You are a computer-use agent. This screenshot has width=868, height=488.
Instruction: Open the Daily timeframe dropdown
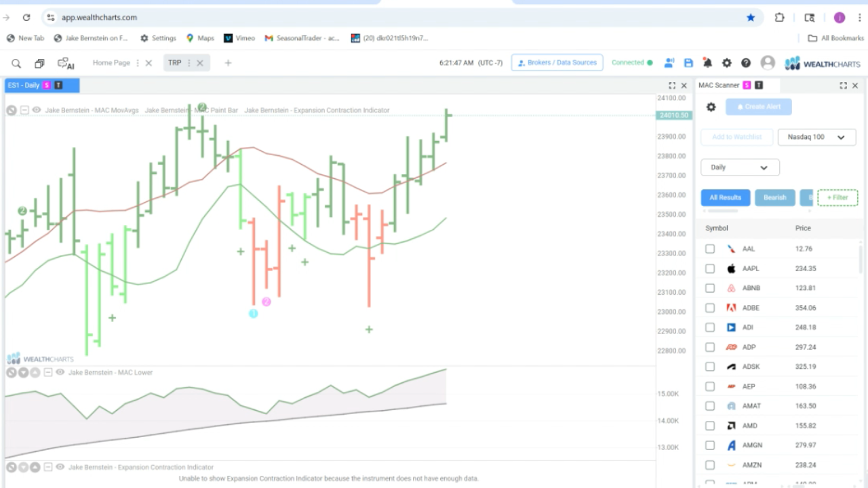[740, 167]
